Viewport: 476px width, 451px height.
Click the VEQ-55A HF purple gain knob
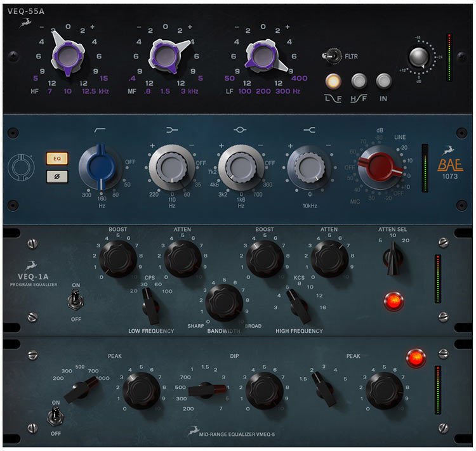(x=68, y=56)
